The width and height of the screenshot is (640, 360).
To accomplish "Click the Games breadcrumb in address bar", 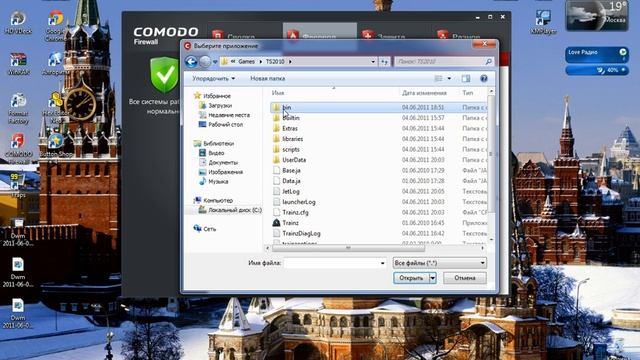I will (247, 62).
